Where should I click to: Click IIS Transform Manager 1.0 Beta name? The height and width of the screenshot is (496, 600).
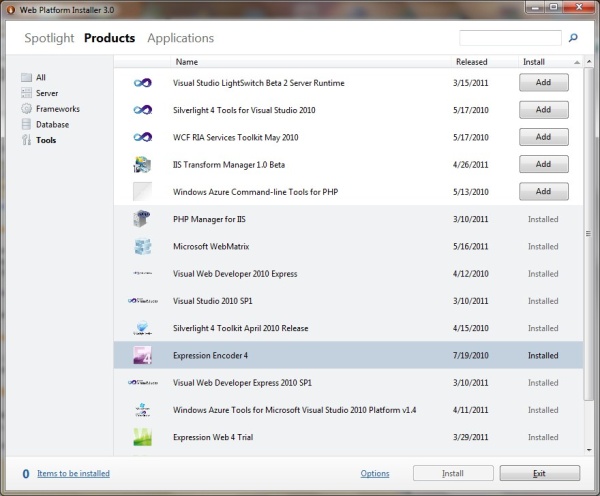click(x=229, y=165)
